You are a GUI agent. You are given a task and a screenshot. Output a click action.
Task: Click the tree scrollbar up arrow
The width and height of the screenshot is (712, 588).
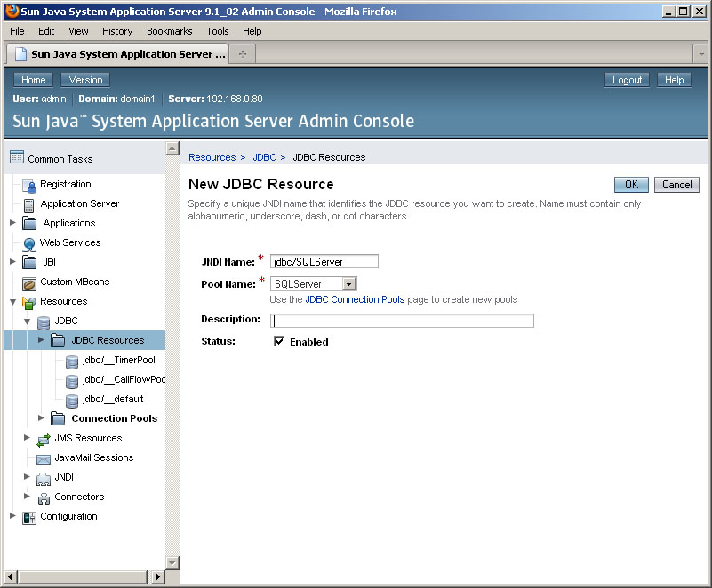tap(172, 148)
